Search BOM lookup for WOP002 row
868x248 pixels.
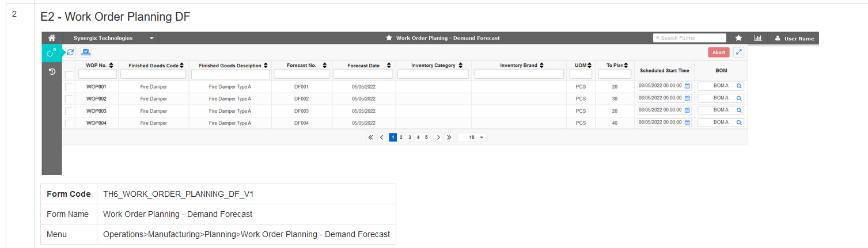pos(739,98)
